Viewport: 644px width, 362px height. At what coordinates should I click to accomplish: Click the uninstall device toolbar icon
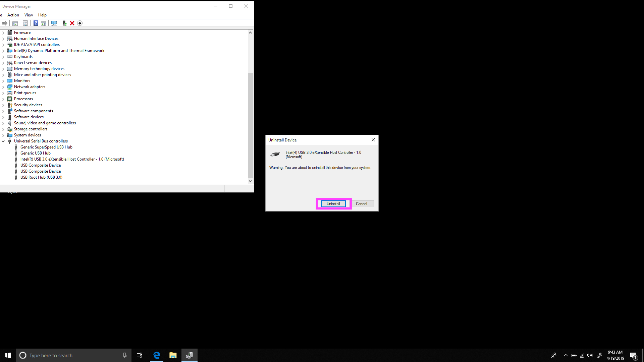72,23
